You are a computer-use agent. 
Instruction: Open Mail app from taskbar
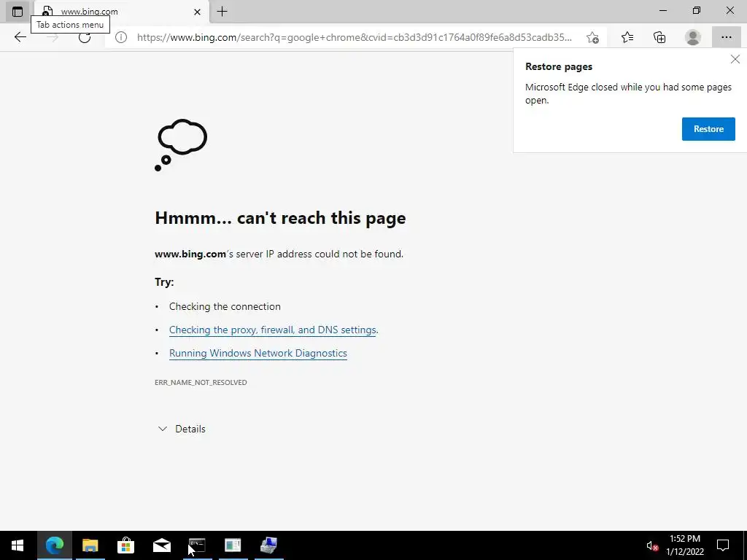tap(161, 545)
